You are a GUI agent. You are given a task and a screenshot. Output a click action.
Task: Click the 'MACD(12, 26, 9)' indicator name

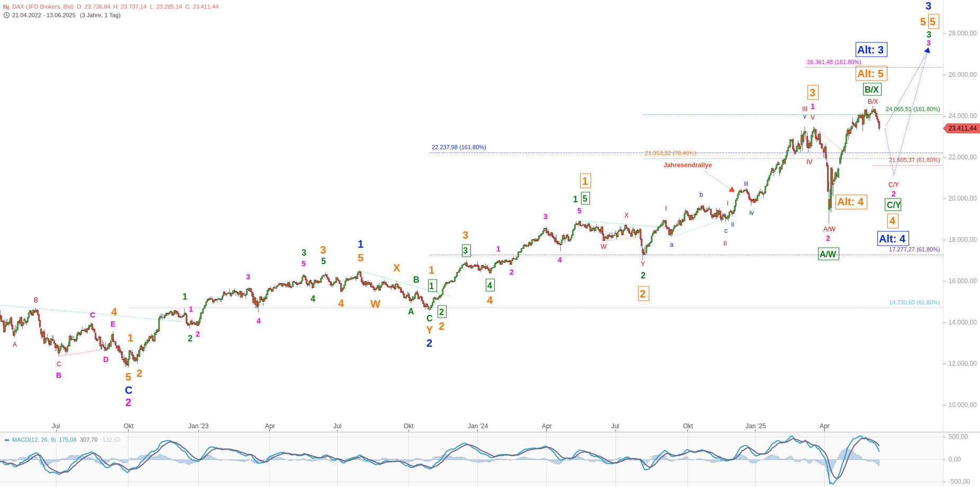(34, 440)
